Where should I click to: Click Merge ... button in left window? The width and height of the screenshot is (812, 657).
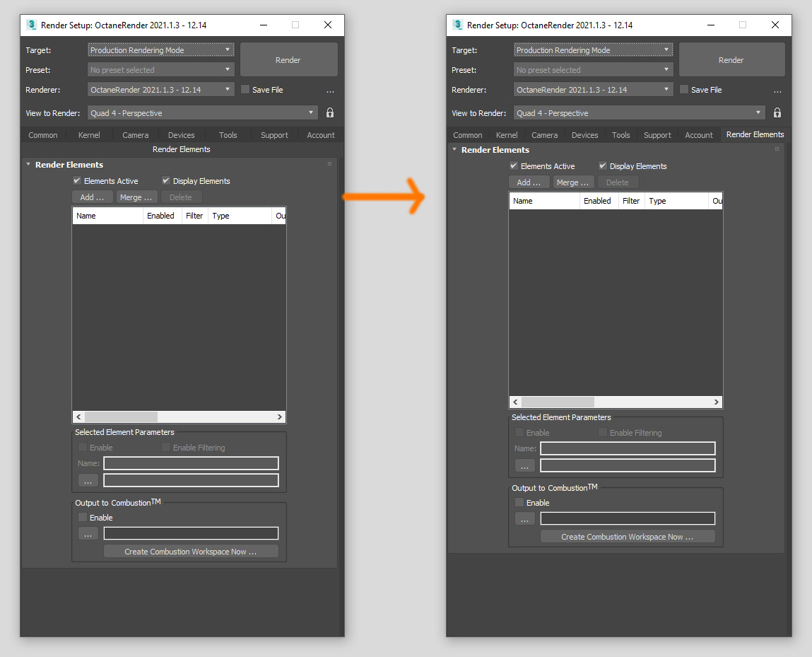click(136, 197)
